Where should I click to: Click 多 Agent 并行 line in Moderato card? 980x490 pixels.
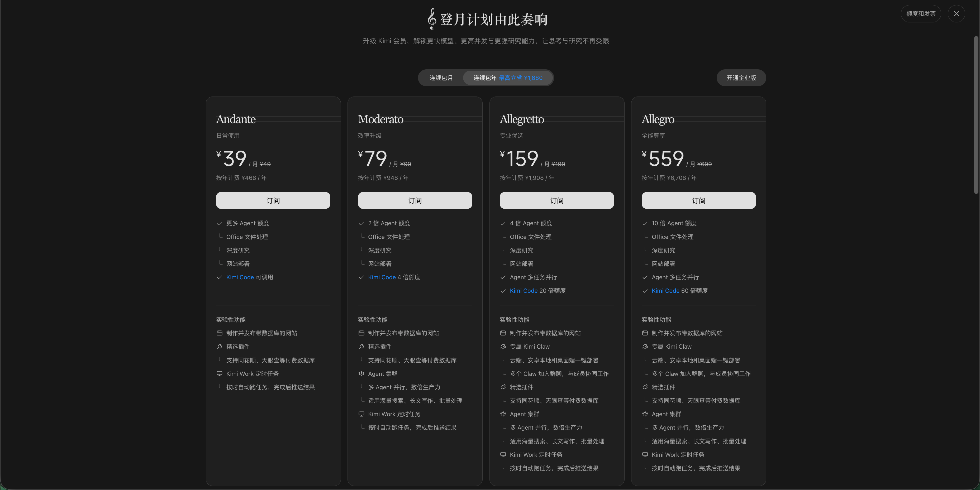point(404,387)
